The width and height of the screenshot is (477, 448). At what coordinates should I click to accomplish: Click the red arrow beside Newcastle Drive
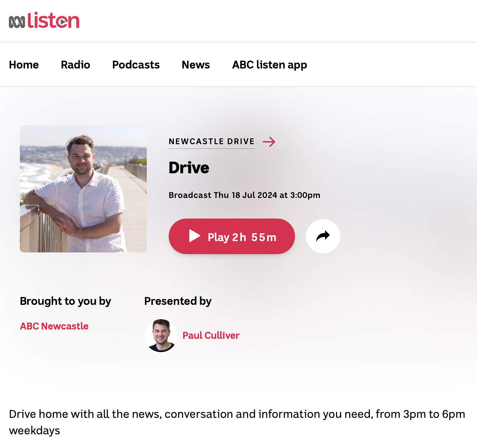[269, 141]
